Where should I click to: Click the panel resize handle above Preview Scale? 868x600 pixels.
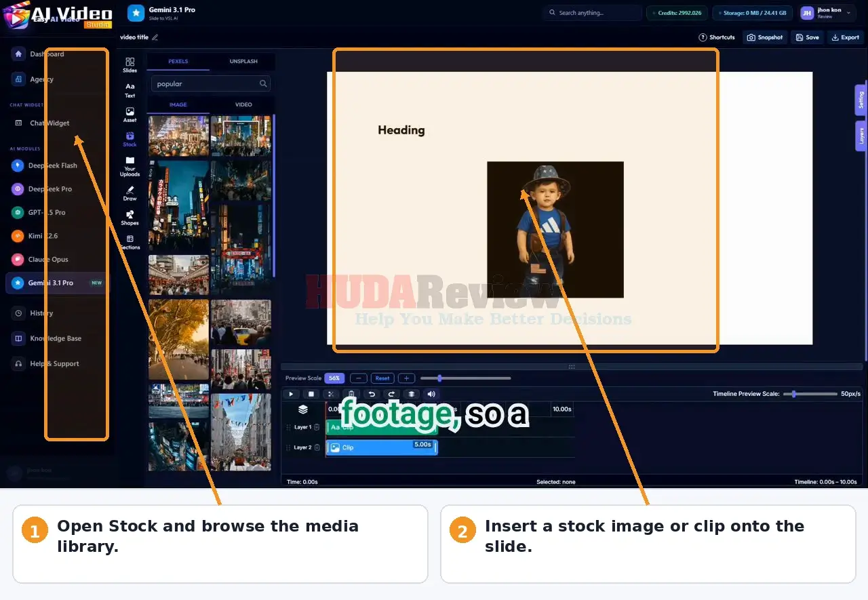(572, 367)
